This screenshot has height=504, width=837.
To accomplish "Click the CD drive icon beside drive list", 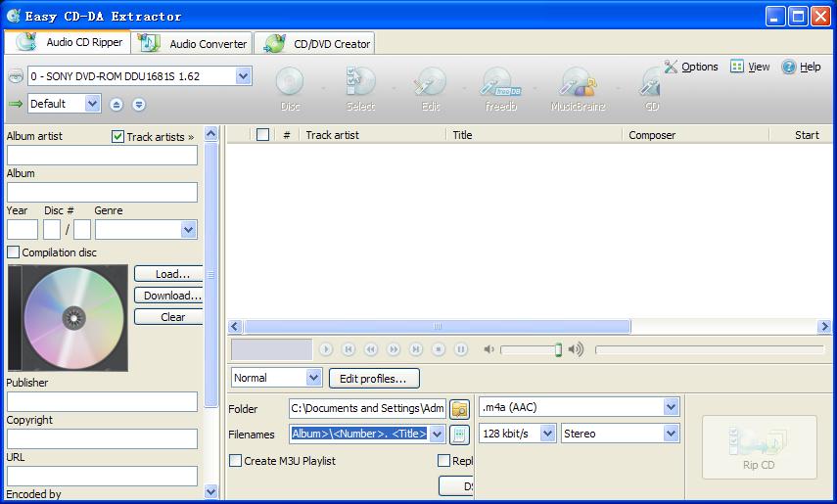I will coord(16,76).
